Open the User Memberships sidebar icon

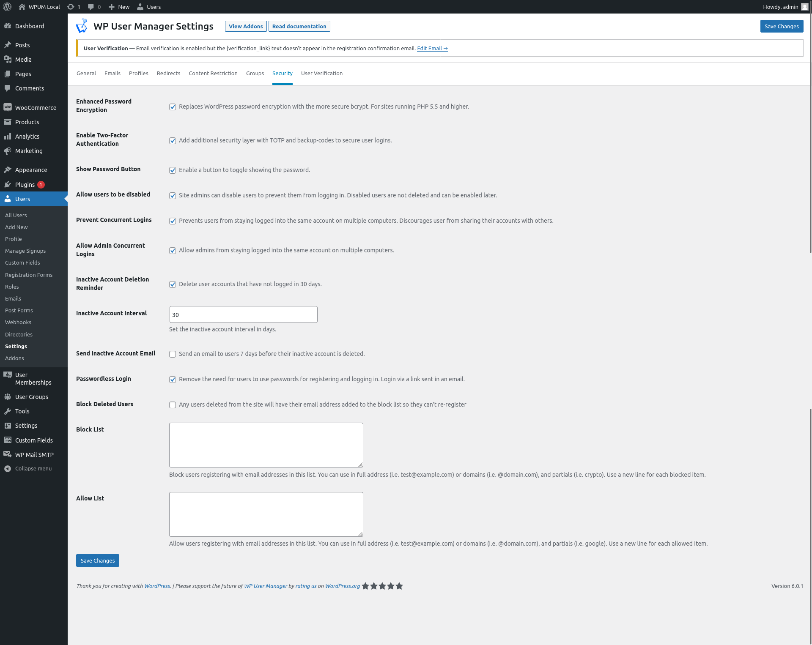(8, 375)
